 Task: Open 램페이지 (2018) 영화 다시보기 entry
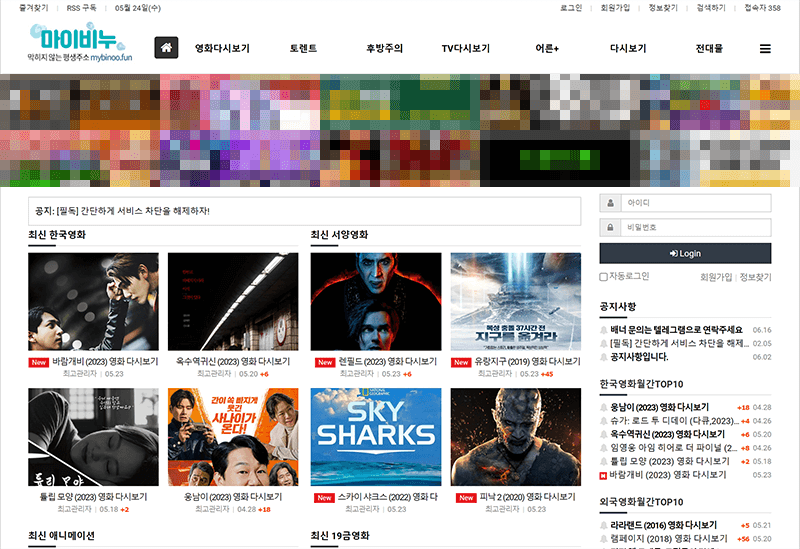point(669,539)
